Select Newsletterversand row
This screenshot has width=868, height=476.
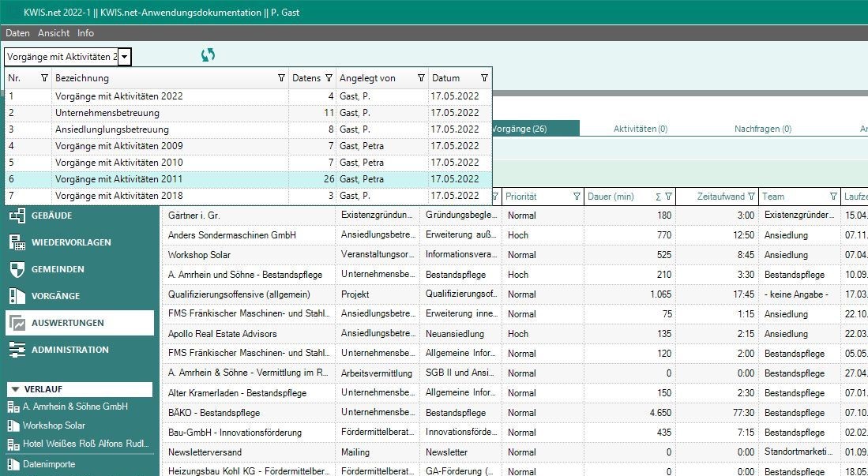coord(515,452)
